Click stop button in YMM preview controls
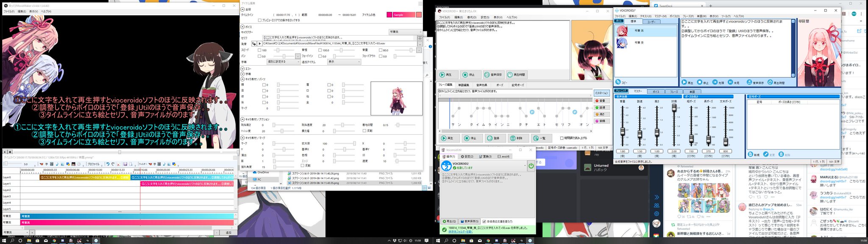 click(10, 152)
